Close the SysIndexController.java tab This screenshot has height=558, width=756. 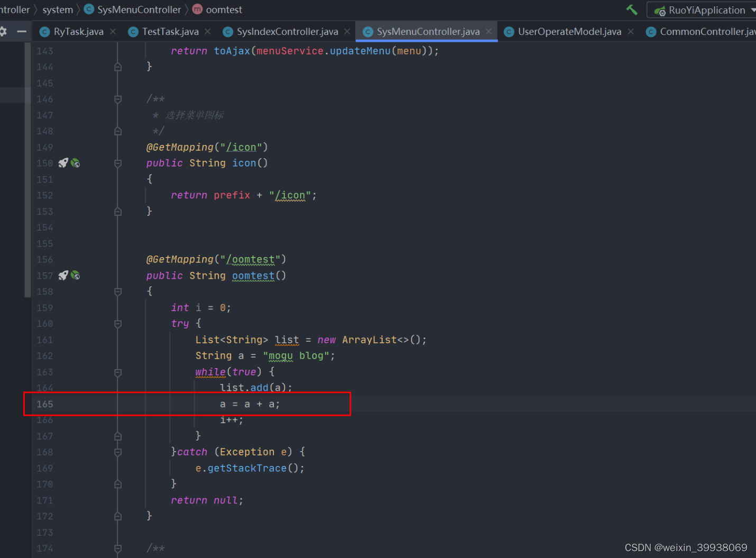coord(347,32)
